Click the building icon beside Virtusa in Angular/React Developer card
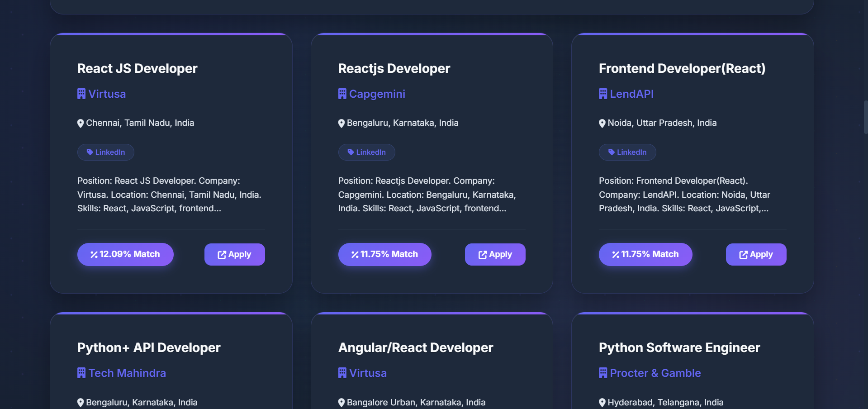The width and height of the screenshot is (868, 409). [x=342, y=373]
